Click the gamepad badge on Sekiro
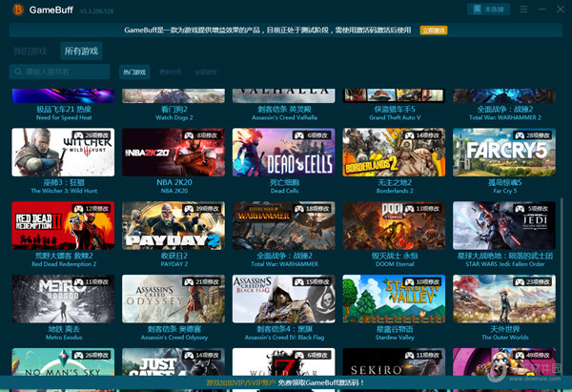The height and width of the screenshot is (392, 572). (422, 355)
